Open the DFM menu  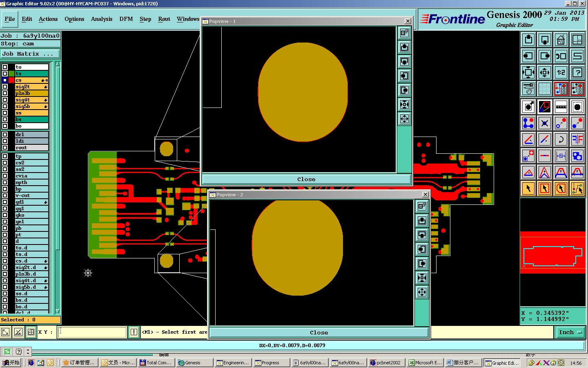(126, 19)
